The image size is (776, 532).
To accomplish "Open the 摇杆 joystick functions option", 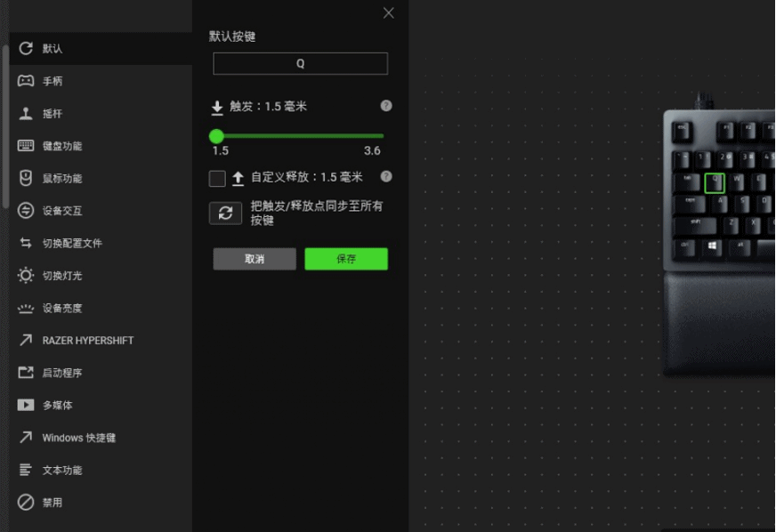I will (53, 113).
